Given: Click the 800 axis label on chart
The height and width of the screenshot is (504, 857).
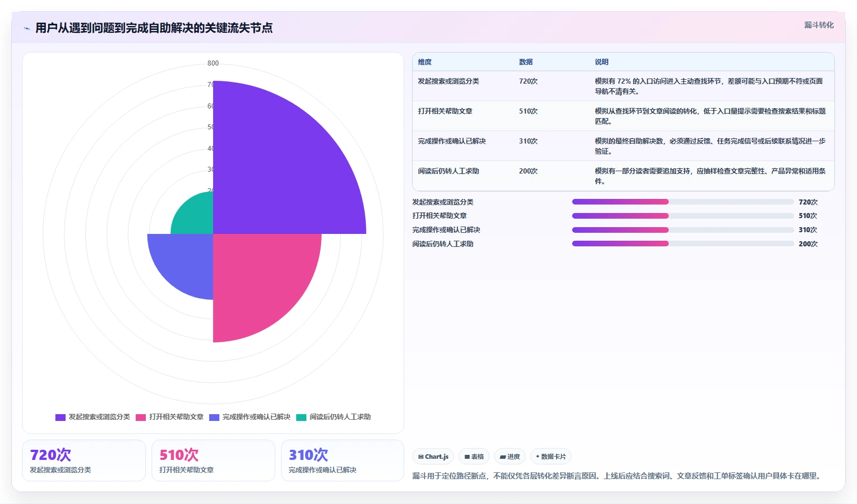Looking at the screenshot, I should point(213,63).
